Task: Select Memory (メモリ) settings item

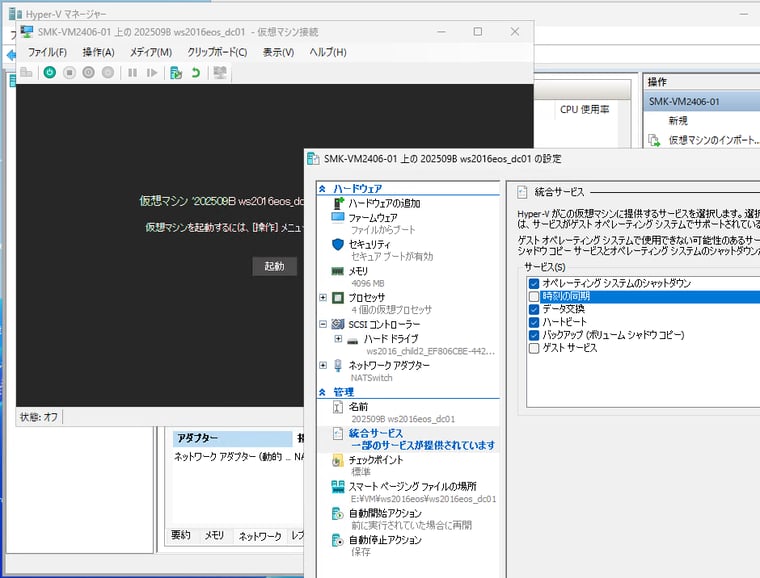Action: click(358, 271)
